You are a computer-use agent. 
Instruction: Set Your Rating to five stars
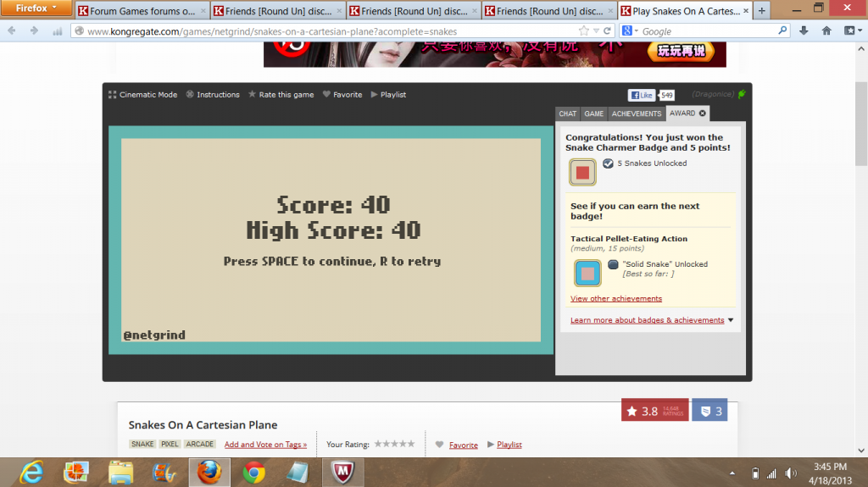tap(411, 443)
